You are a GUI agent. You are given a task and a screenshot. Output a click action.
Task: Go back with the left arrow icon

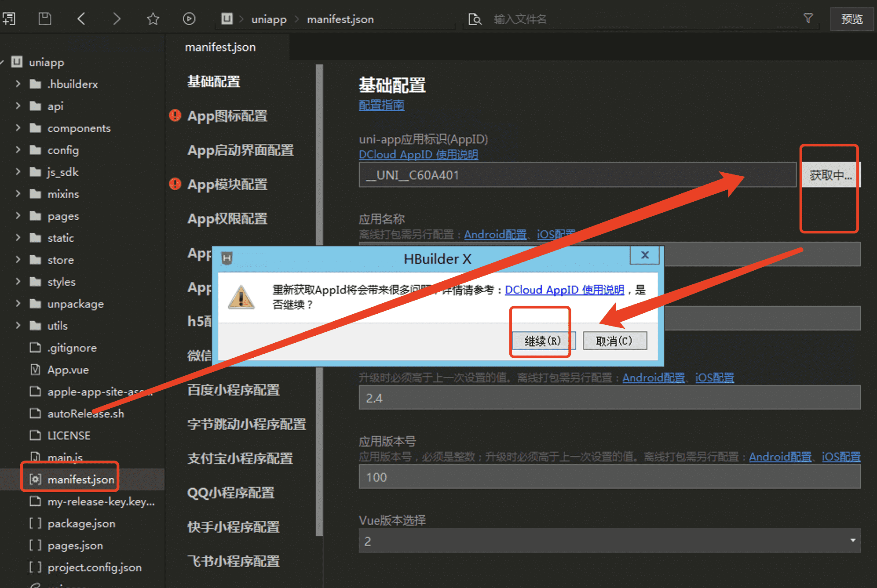coord(81,19)
